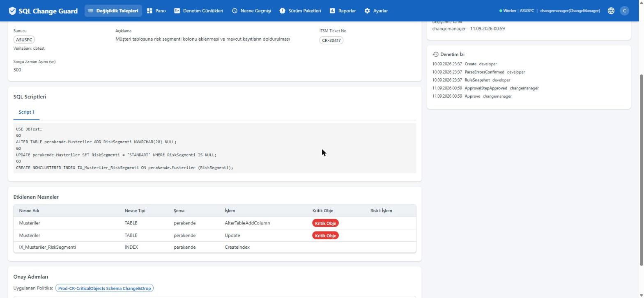This screenshot has width=644, height=298.
Task: Click the Kritik Obje column header
Action: click(323, 211)
